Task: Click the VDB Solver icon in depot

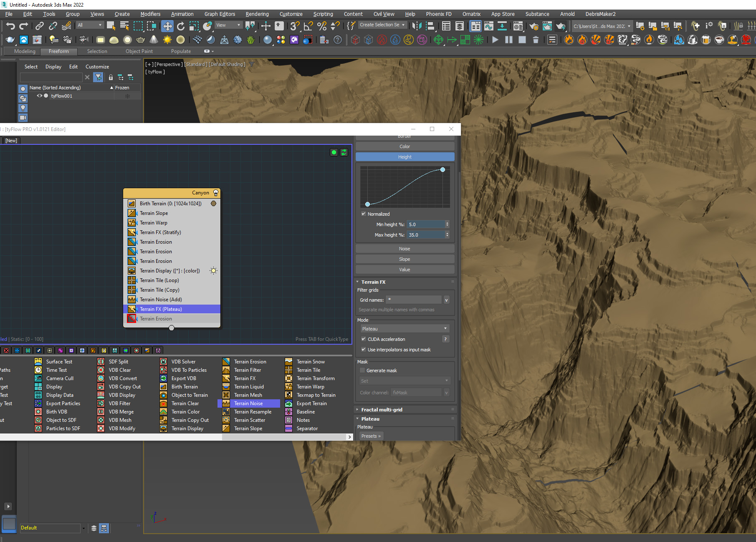Action: point(163,362)
